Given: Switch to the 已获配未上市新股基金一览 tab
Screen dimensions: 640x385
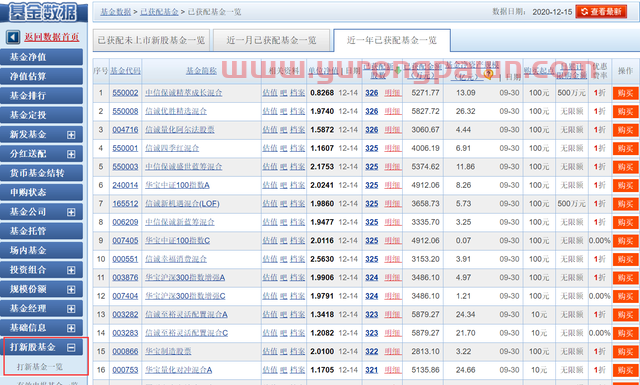Looking at the screenshot, I should [151, 40].
